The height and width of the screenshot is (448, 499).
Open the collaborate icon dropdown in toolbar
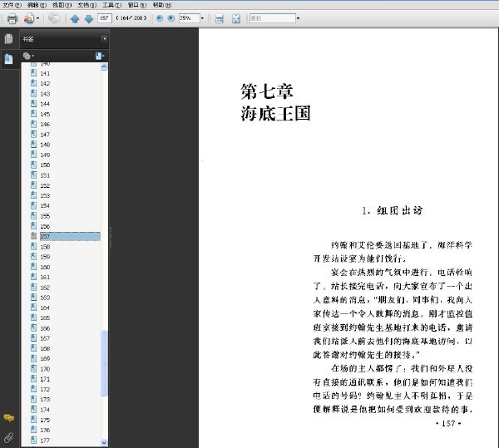tap(32, 18)
